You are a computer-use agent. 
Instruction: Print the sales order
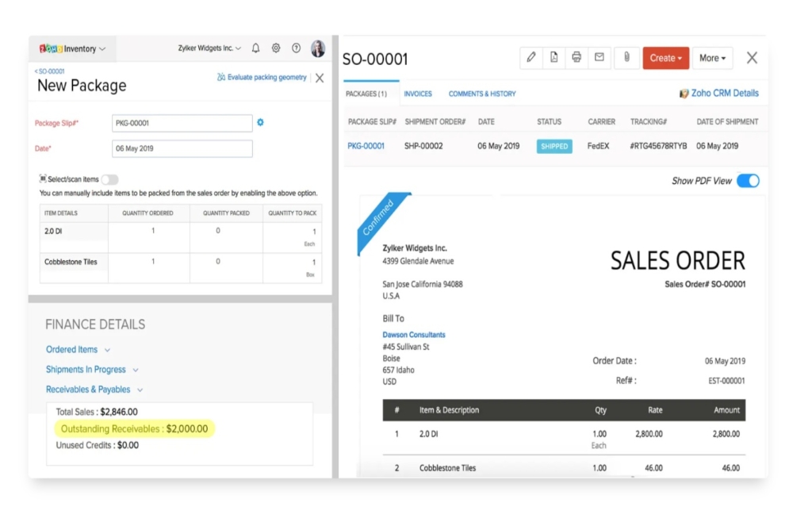click(576, 57)
